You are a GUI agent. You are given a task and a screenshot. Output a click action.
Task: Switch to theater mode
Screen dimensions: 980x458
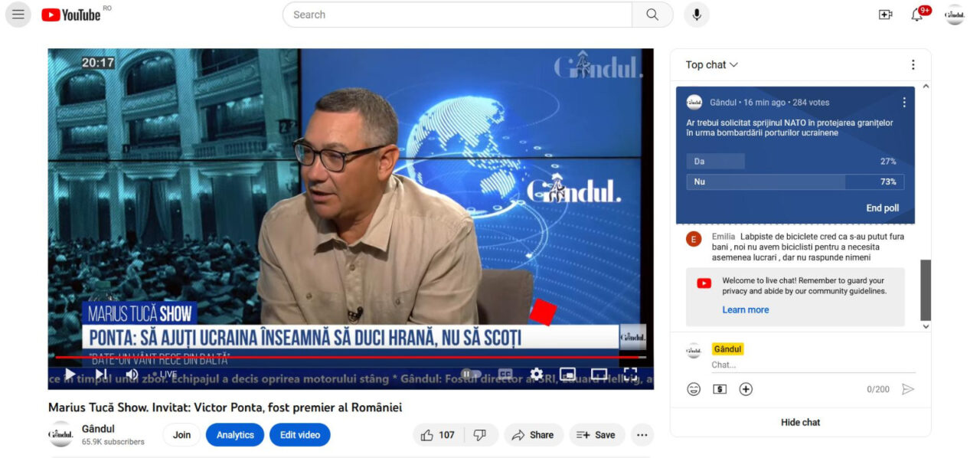pos(599,374)
